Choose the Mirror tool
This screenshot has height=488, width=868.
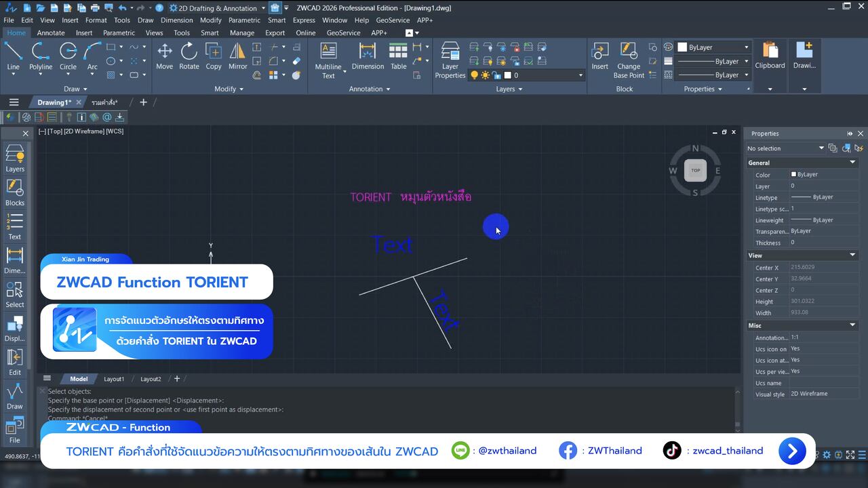pos(237,56)
